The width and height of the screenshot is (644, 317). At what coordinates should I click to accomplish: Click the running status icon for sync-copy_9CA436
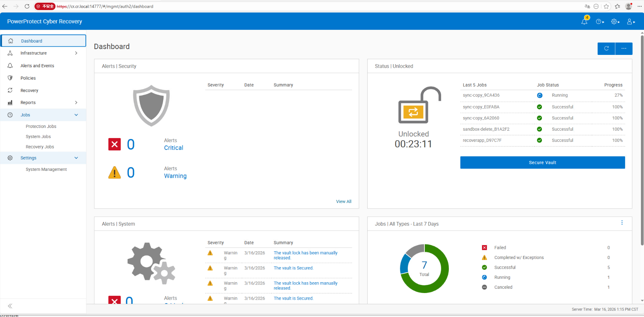(540, 95)
